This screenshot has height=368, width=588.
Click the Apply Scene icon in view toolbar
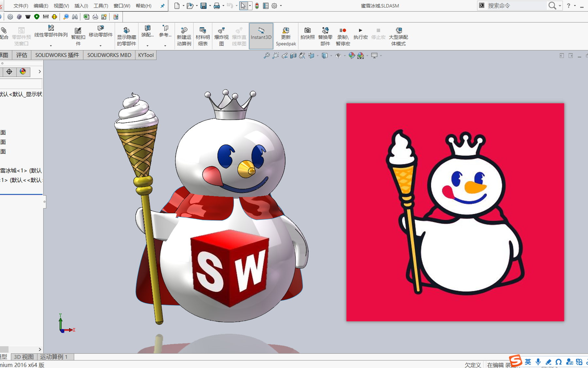tap(361, 56)
